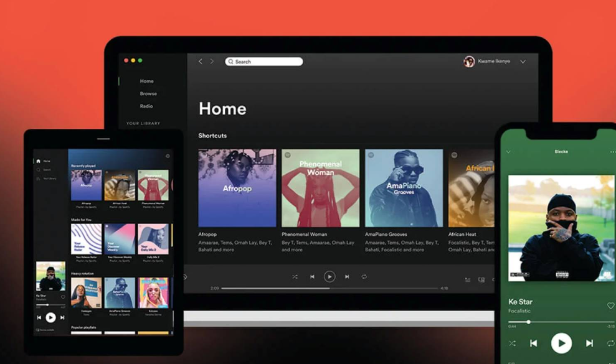Like Ke Star with phone heart icon
616x364 pixels.
tap(610, 306)
